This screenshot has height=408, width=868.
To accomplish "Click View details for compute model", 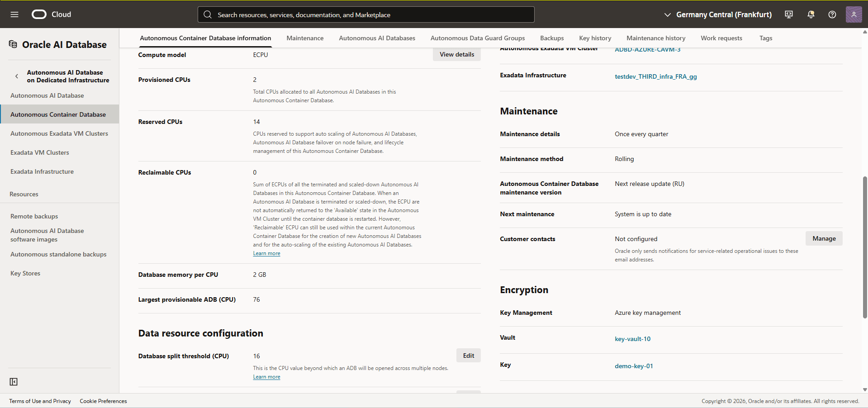I will [457, 54].
